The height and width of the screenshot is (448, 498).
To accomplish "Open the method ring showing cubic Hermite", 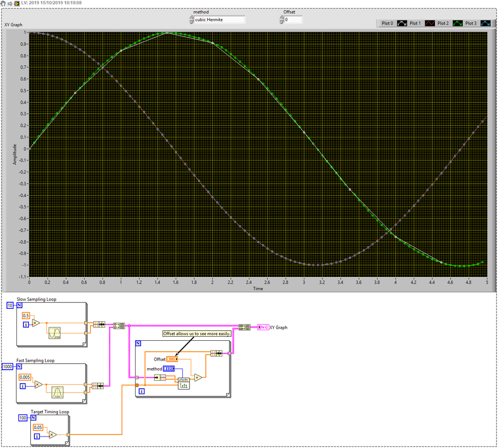I will point(219,20).
